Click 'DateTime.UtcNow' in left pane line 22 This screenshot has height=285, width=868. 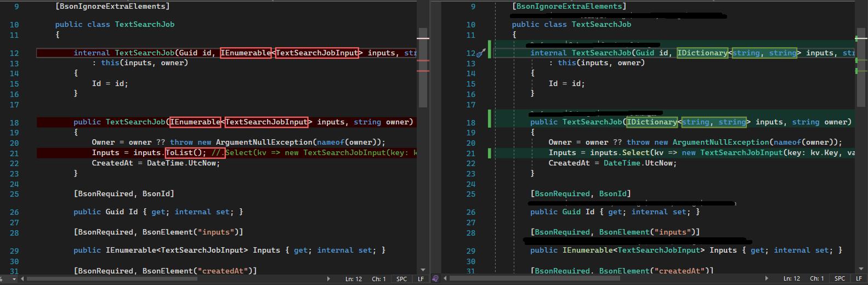click(x=181, y=163)
